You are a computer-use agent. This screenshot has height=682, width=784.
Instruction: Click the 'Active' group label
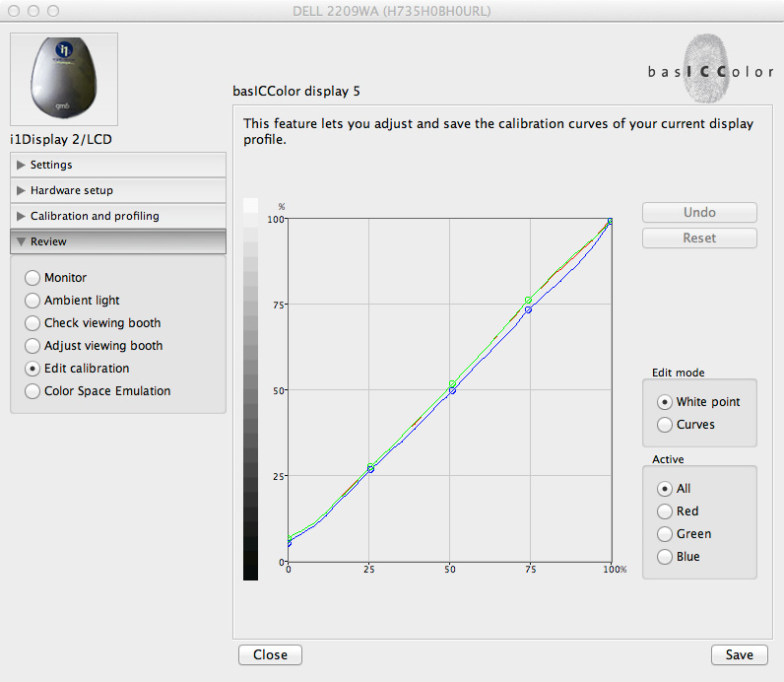[x=668, y=459]
